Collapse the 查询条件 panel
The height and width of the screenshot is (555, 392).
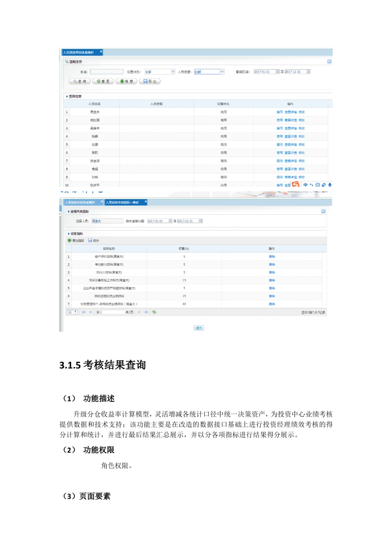coord(329,62)
